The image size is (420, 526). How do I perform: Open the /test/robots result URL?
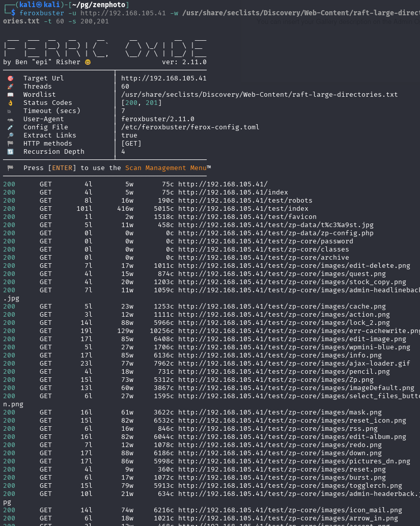(245, 200)
